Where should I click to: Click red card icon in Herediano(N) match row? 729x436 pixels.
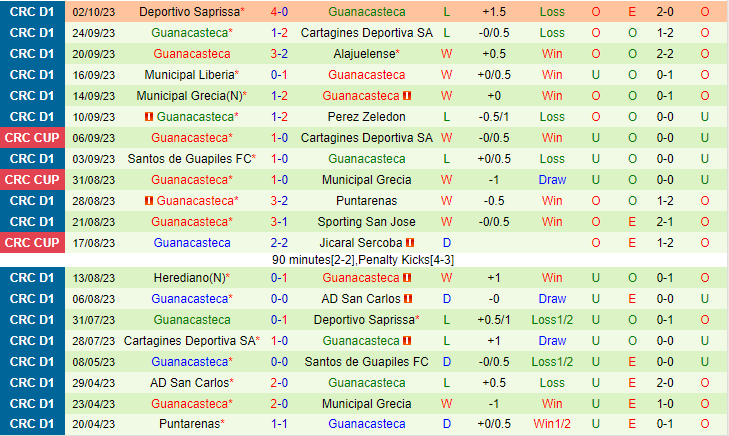408,278
